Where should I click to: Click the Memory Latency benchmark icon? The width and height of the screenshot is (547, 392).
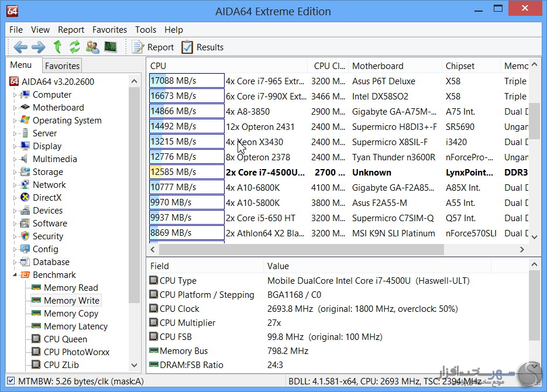click(x=36, y=326)
